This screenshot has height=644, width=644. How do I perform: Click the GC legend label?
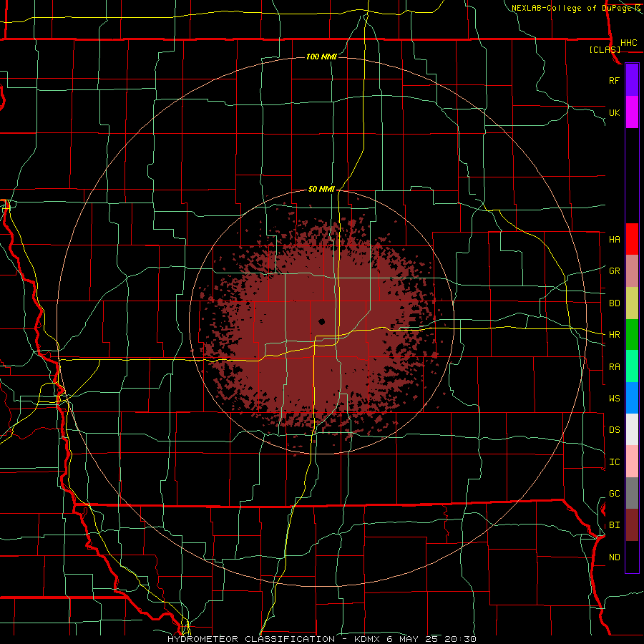614,494
